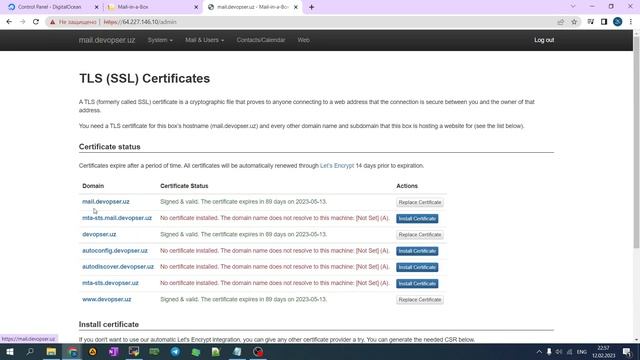This screenshot has width=640, height=360.
Task: Click the page vertical scrollbar thumb
Action: [x=636, y=141]
